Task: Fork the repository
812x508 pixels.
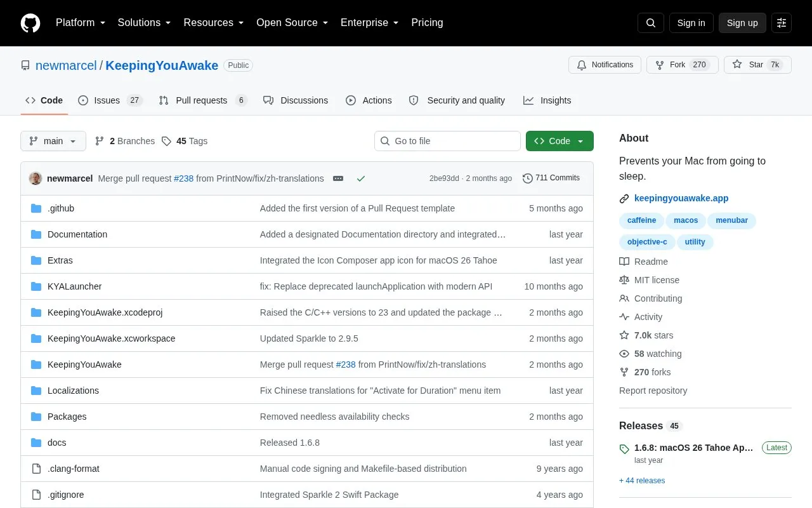Action: [x=682, y=65]
